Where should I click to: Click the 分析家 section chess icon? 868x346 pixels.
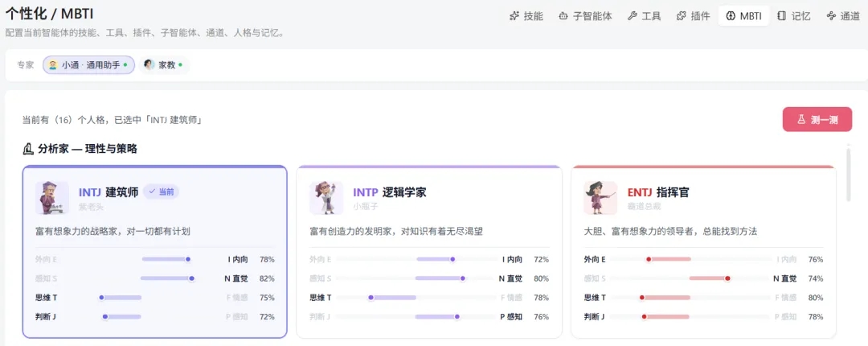pos(27,149)
